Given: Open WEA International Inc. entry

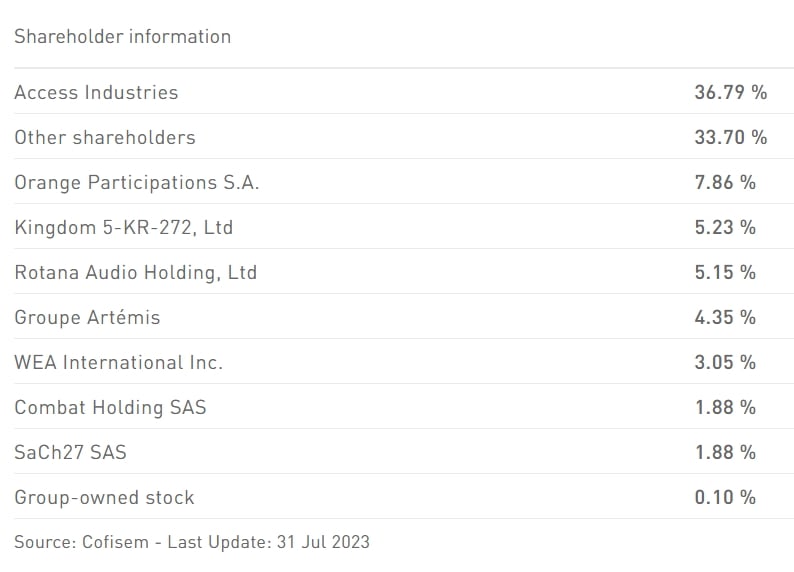Looking at the screenshot, I should pos(119,363).
